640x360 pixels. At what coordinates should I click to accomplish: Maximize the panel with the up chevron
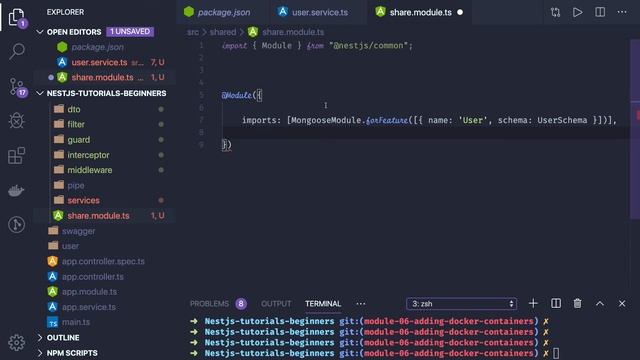600,303
